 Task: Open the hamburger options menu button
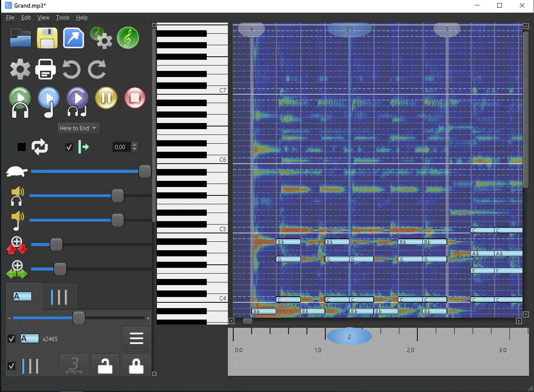tap(136, 339)
